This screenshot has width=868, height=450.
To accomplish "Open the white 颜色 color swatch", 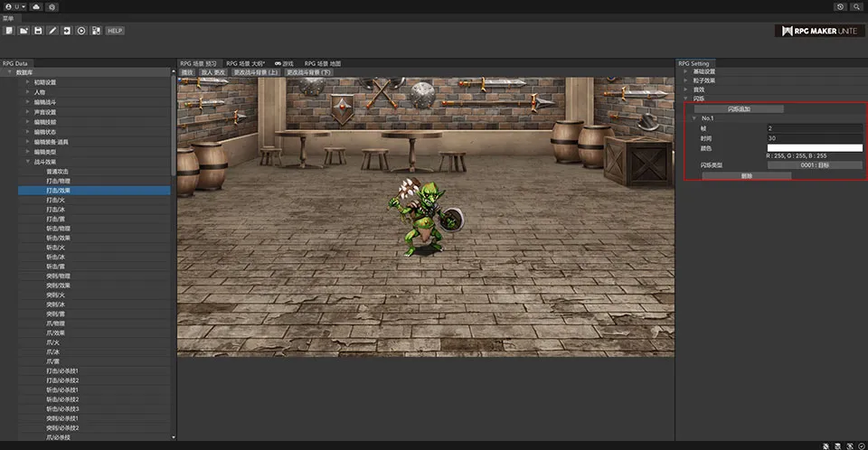I will click(814, 148).
